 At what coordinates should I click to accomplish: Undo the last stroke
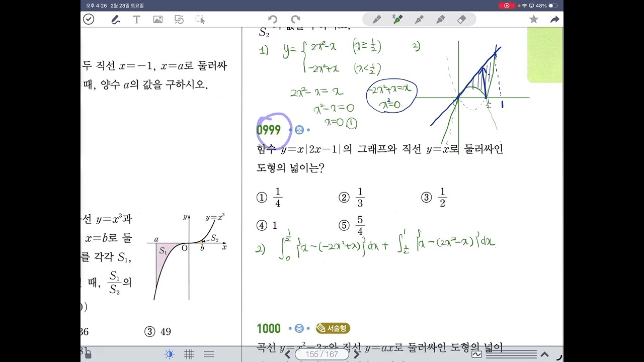tap(273, 20)
